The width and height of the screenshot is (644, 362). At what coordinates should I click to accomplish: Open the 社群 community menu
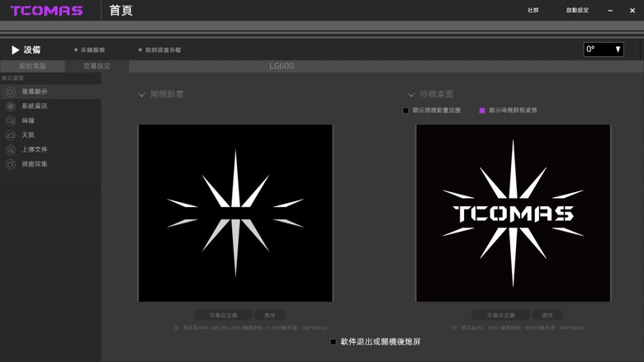coord(533,10)
